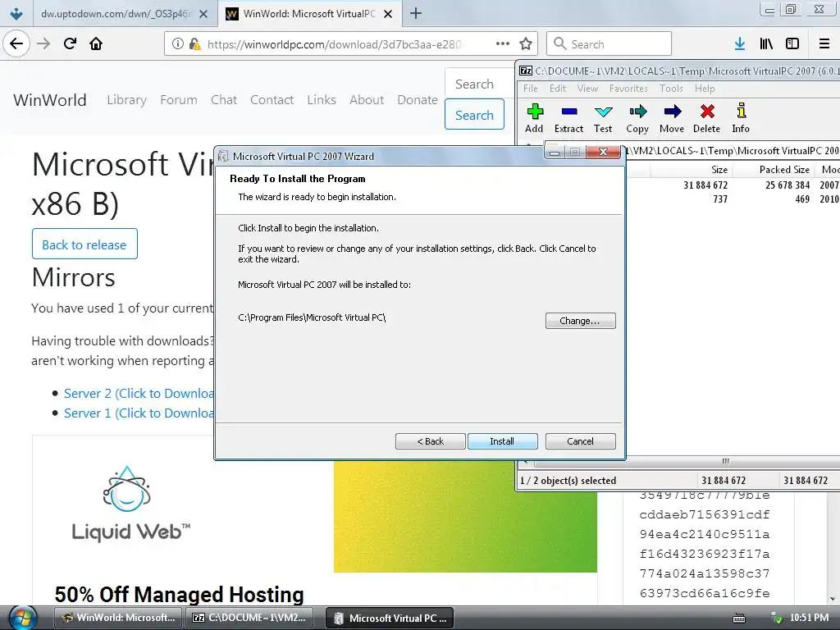Screen dimensions: 840x630
Task: Click Change... to alter install folder
Action: [580, 321]
